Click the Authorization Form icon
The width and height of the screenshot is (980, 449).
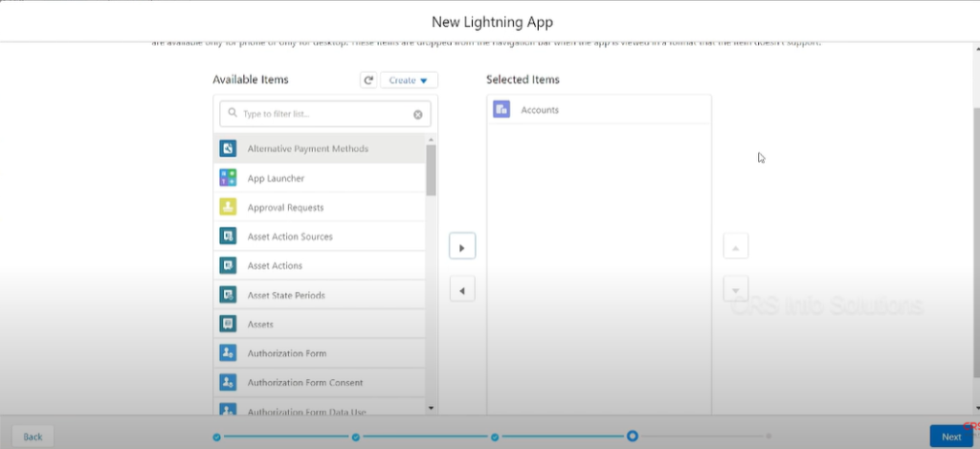pyautogui.click(x=228, y=352)
